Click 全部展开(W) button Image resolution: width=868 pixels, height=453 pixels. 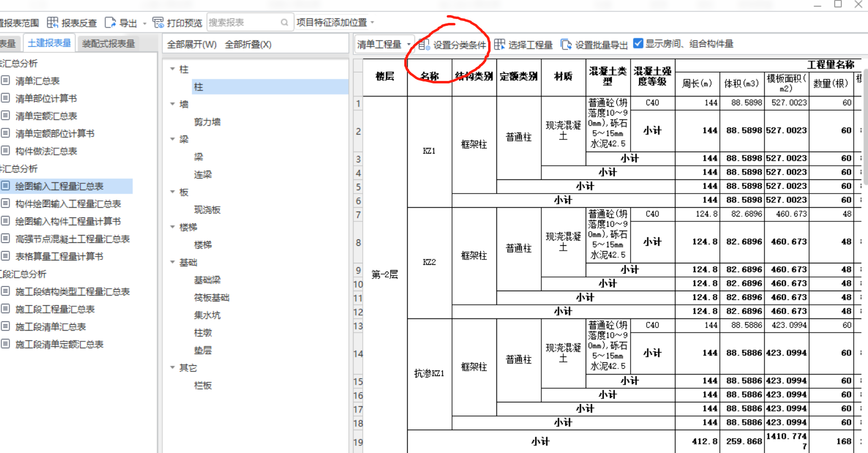click(x=192, y=44)
